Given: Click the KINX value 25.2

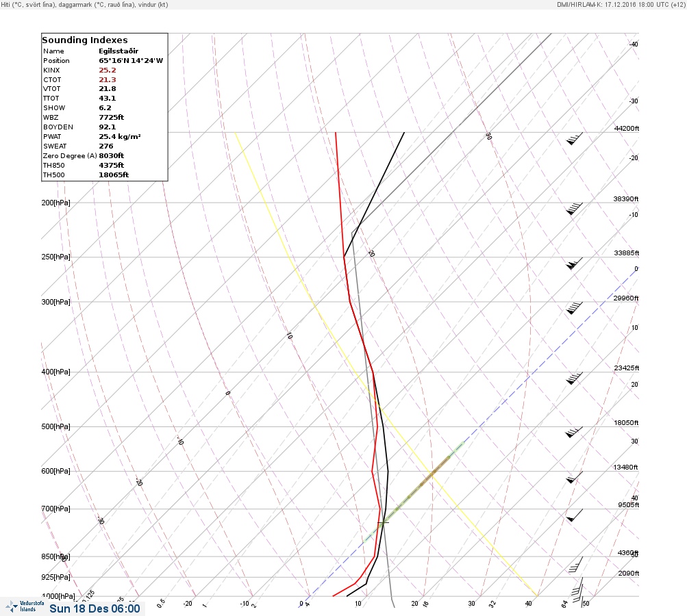Looking at the screenshot, I should click(x=108, y=70).
